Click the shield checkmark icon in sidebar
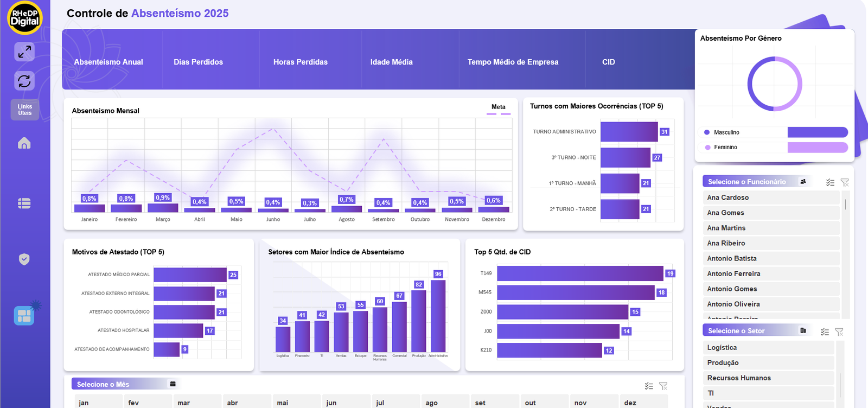 24,259
